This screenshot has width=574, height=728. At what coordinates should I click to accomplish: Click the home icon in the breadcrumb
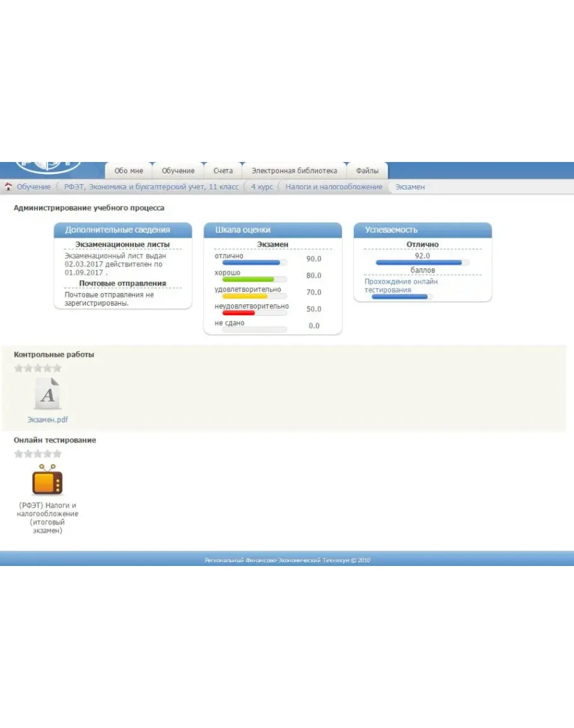[x=8, y=187]
